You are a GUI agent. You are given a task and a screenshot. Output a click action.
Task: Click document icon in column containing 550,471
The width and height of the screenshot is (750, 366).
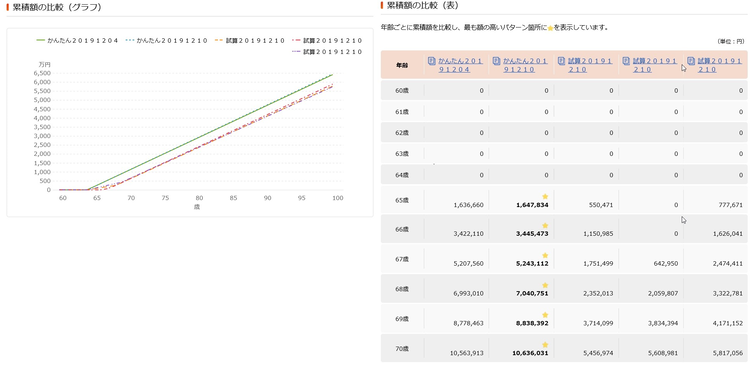pyautogui.click(x=561, y=61)
